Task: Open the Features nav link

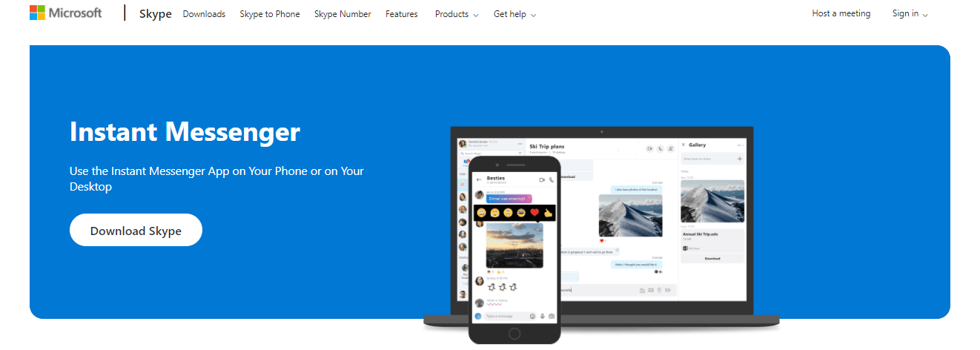Action: pos(402,14)
